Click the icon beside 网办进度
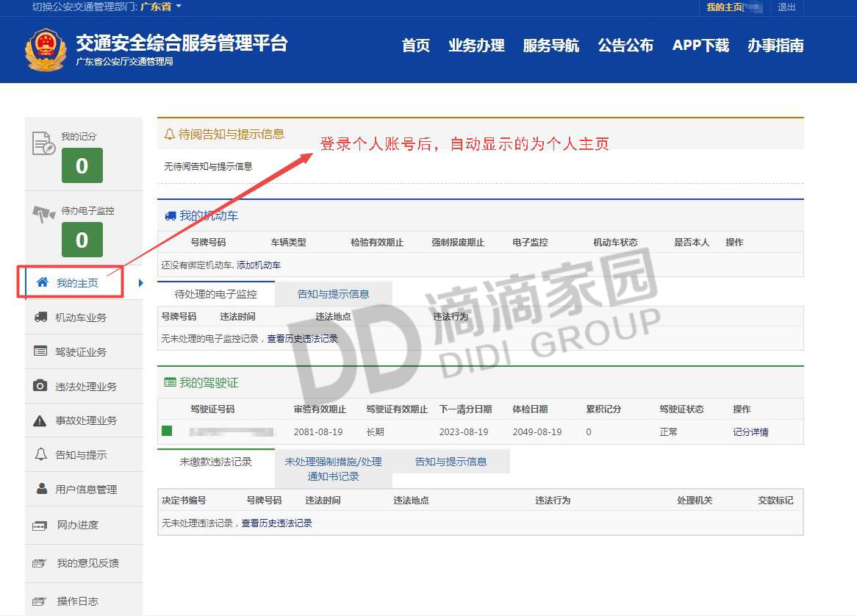The height and width of the screenshot is (616, 857). pos(40,526)
